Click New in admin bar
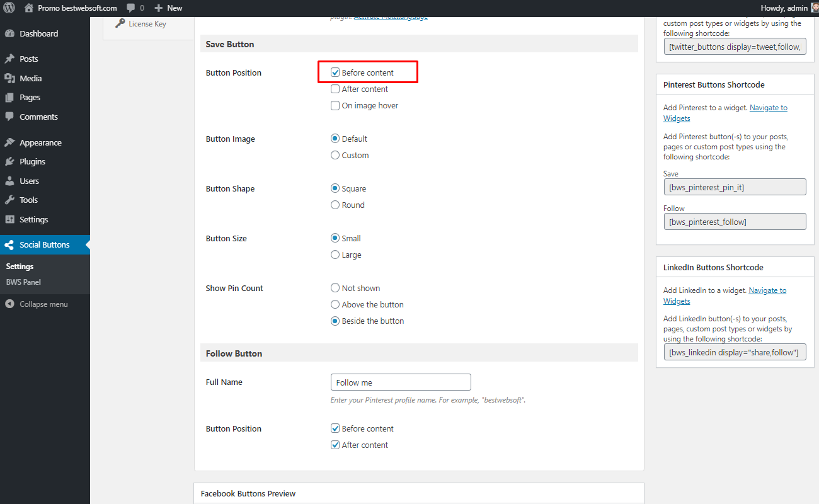Screen dimensions: 819x504 [175, 8]
